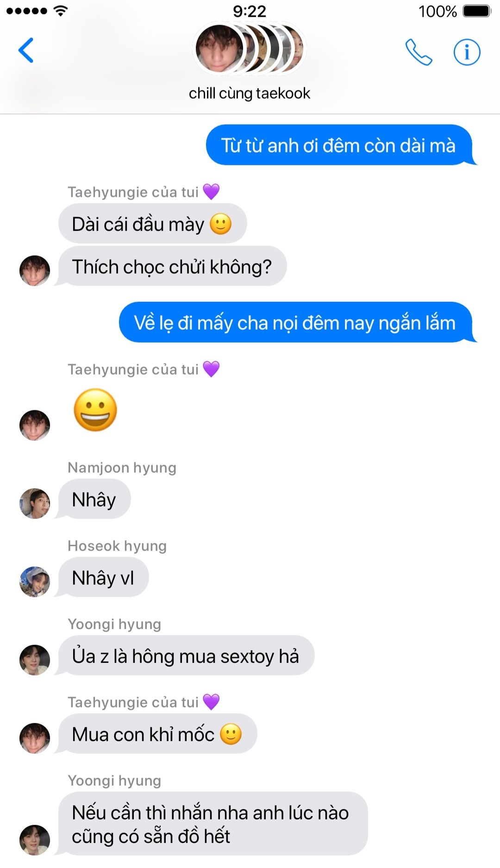Image resolution: width=500 pixels, height=868 pixels.
Task: Select the 'Từ từ anh ơi đêm còn dài mà' message
Action: (341, 145)
